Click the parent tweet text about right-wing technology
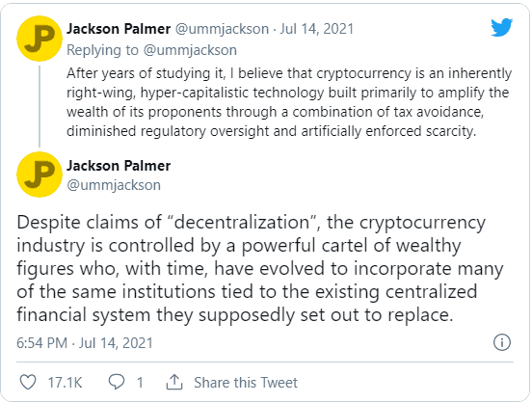Screen dimensions: 532x403 pyautogui.click(x=289, y=102)
